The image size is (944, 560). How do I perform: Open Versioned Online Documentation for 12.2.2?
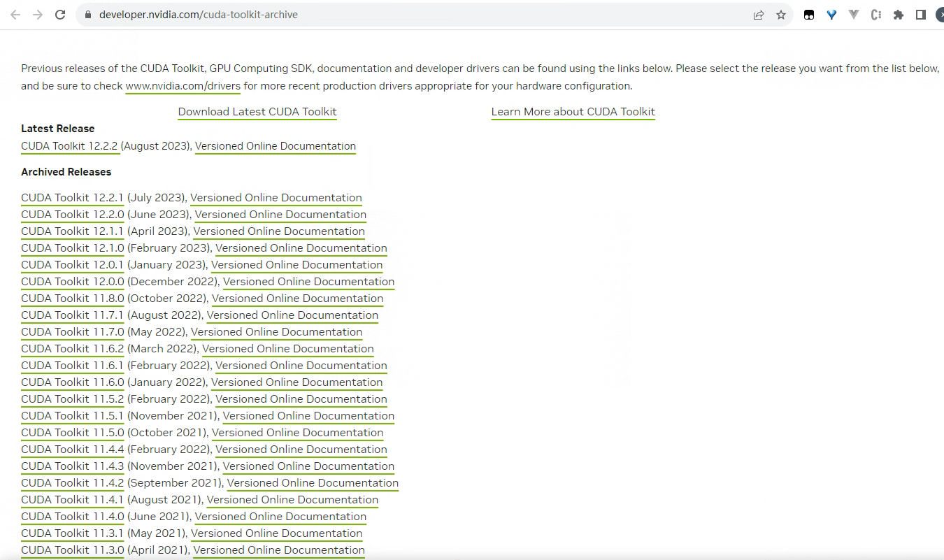pos(276,146)
